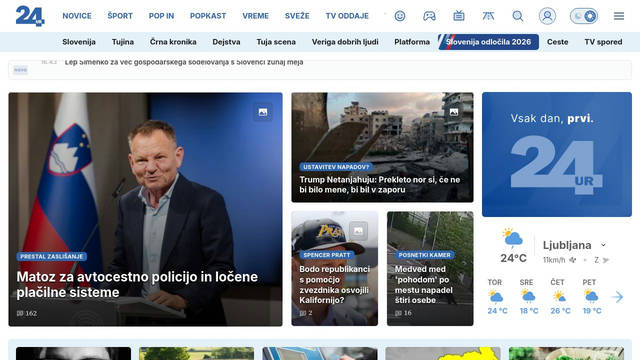This screenshot has width=640, height=360.
Task: Open the Vsak dan, prvi. 24ur banner
Action: [557, 154]
